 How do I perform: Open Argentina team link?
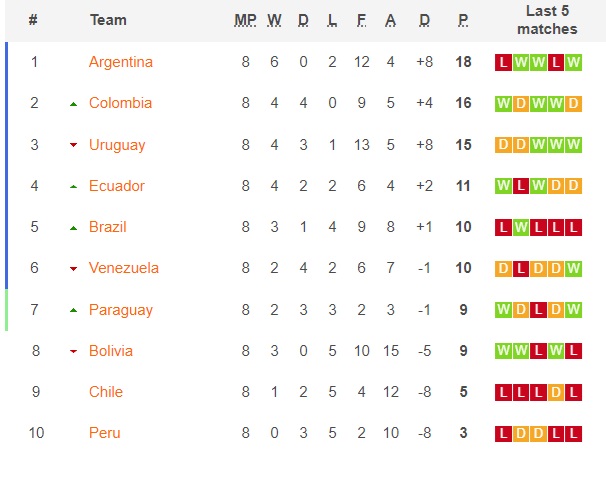pos(121,62)
